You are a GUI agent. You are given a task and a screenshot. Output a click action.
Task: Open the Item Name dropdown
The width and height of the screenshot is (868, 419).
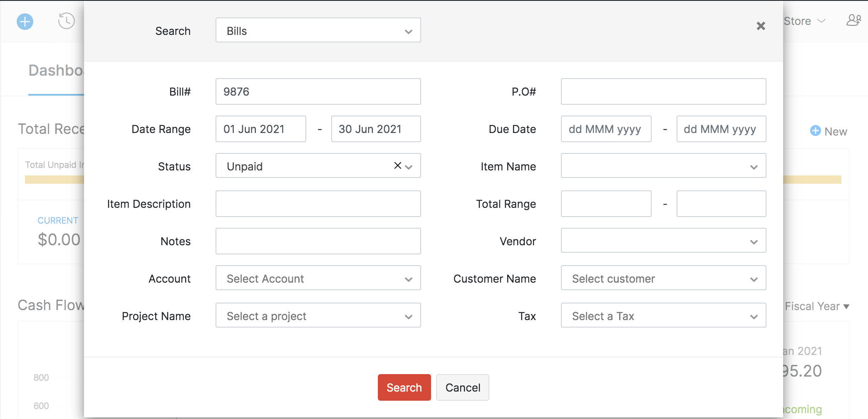click(x=663, y=166)
